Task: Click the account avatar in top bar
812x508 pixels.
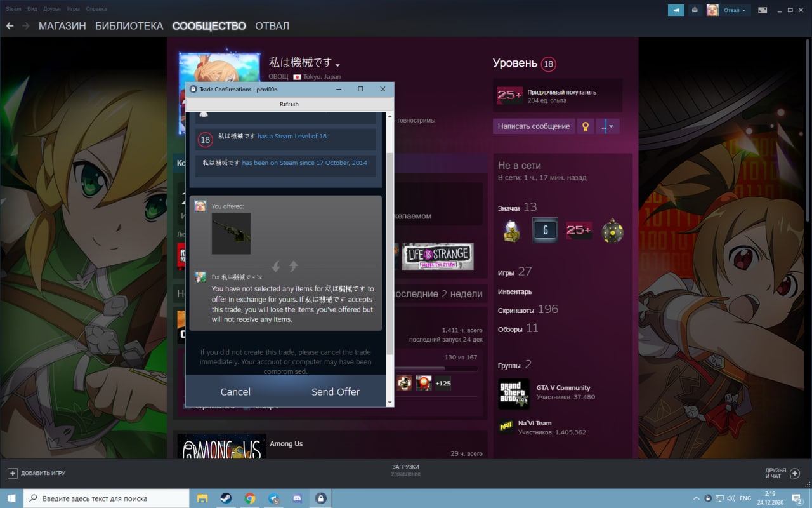Action: (x=712, y=10)
